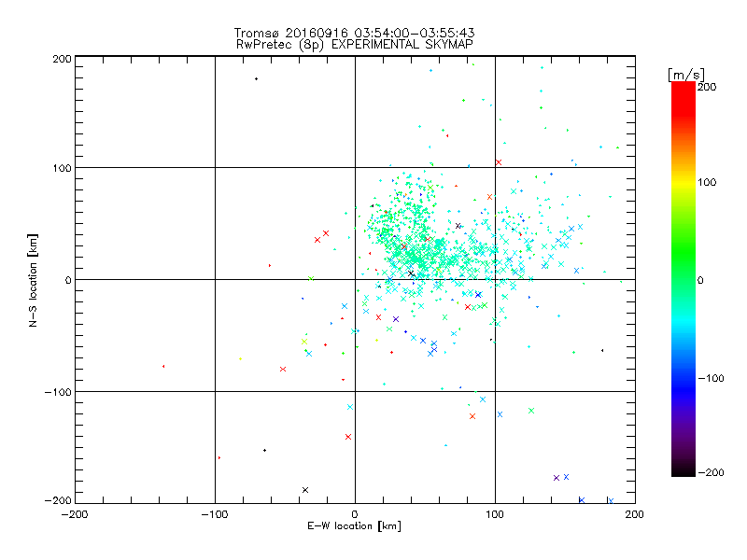The width and height of the screenshot is (747, 560).
Task: Select the 'RwPretec (8p) EXPERIMENTAL SKYMAP' subtitle
Action: (x=355, y=45)
